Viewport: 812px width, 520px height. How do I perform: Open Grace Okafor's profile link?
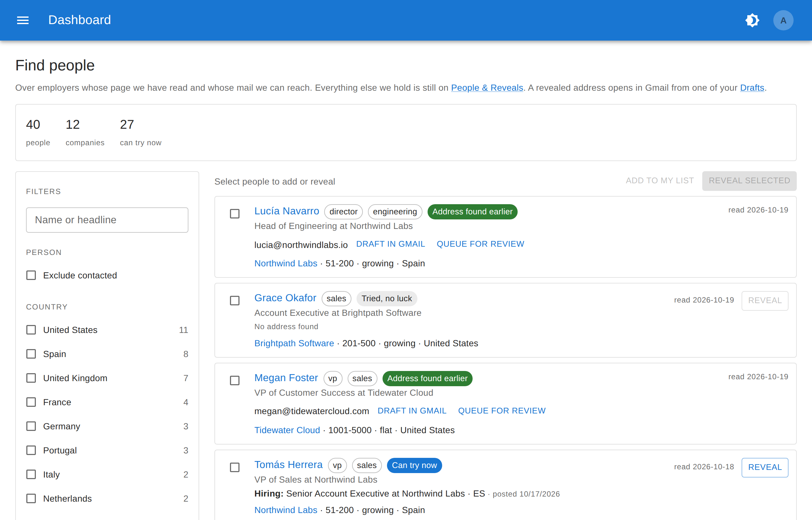click(x=285, y=298)
